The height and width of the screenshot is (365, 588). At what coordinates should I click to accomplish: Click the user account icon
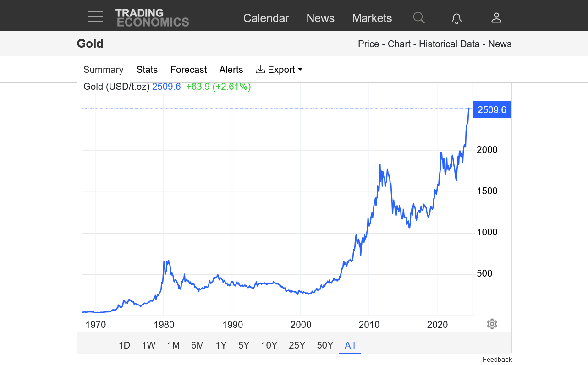(x=496, y=18)
